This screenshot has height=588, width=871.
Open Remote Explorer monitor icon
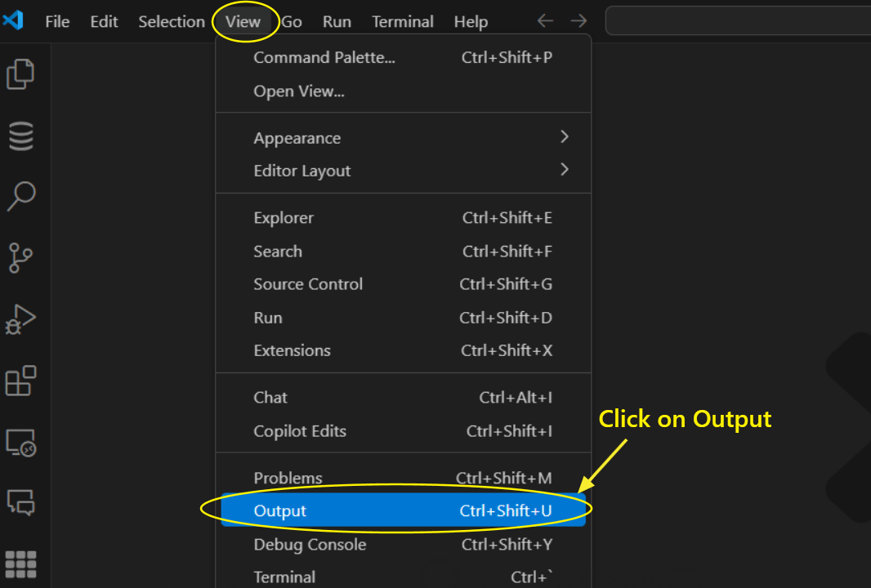tap(21, 443)
